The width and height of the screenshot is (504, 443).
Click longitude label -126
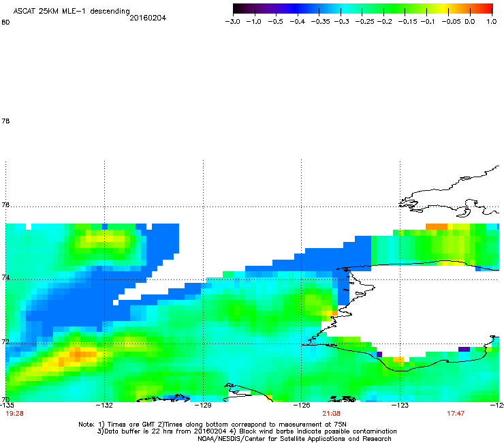[302, 405]
